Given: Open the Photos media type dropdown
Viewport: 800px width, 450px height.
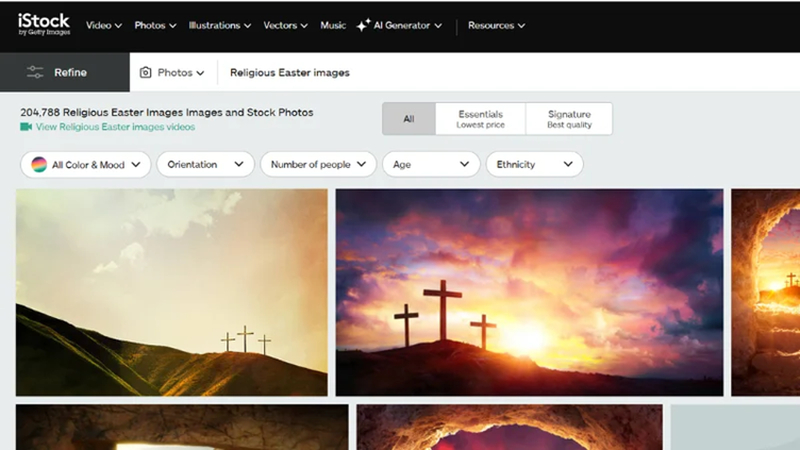Looking at the screenshot, I should [x=172, y=72].
